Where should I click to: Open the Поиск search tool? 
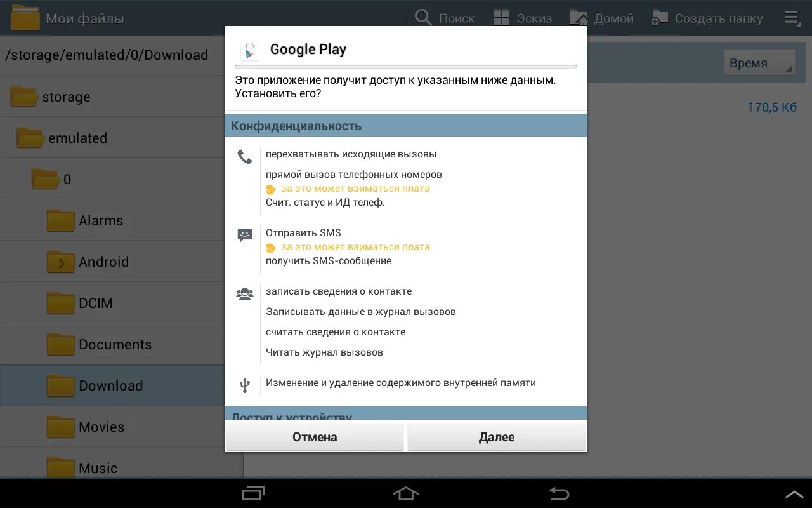coord(445,18)
